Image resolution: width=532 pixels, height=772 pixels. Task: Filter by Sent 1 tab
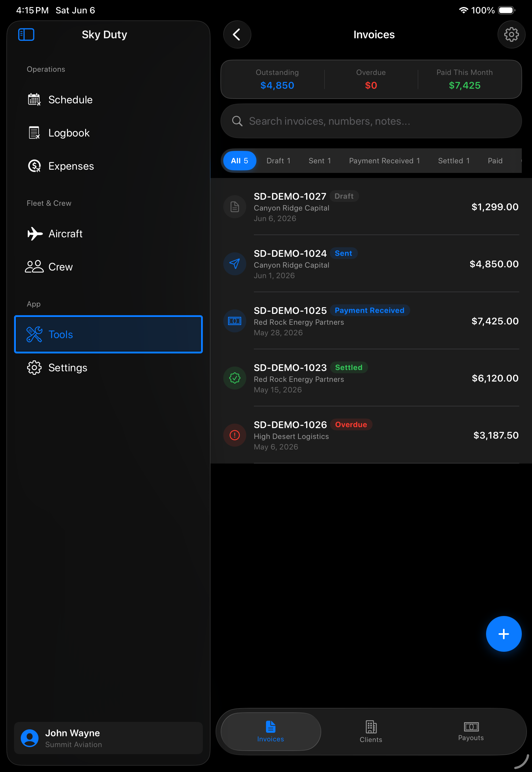[320, 161]
